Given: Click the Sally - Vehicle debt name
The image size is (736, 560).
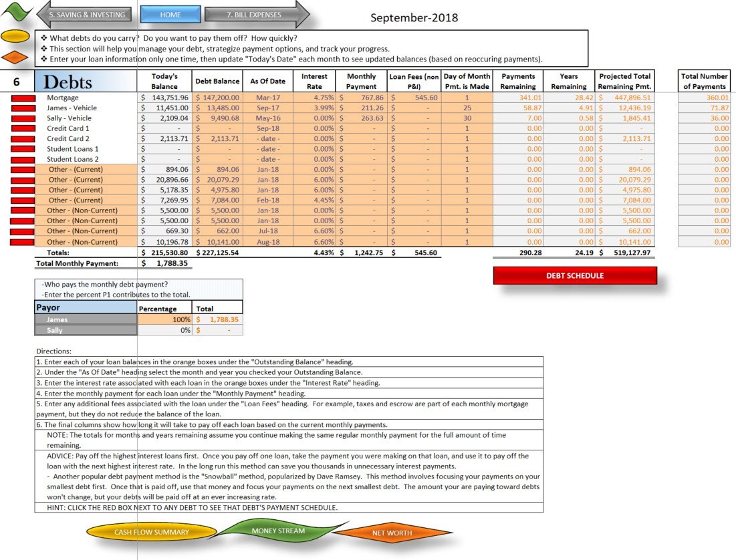Looking at the screenshot, I should [69, 118].
